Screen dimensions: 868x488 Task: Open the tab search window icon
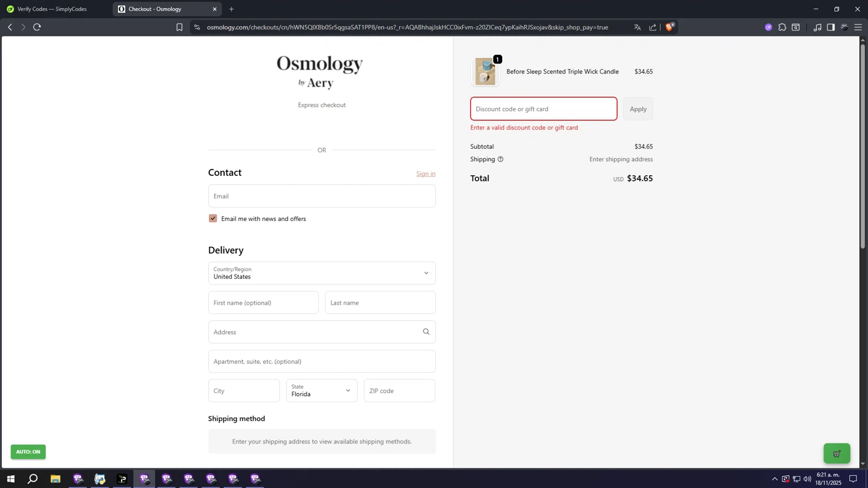pyautogui.click(x=796, y=27)
